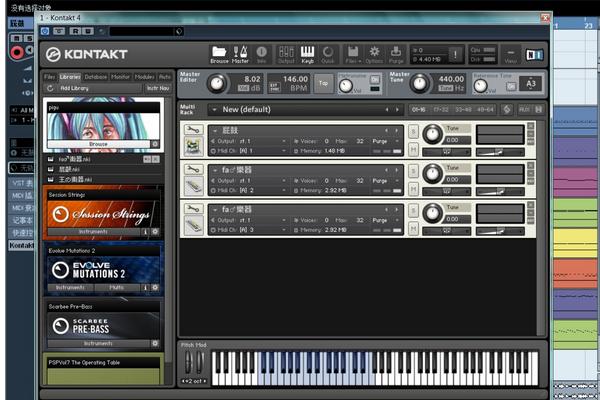Open Midi Ch dropdown showing [A] 1

coord(284,151)
